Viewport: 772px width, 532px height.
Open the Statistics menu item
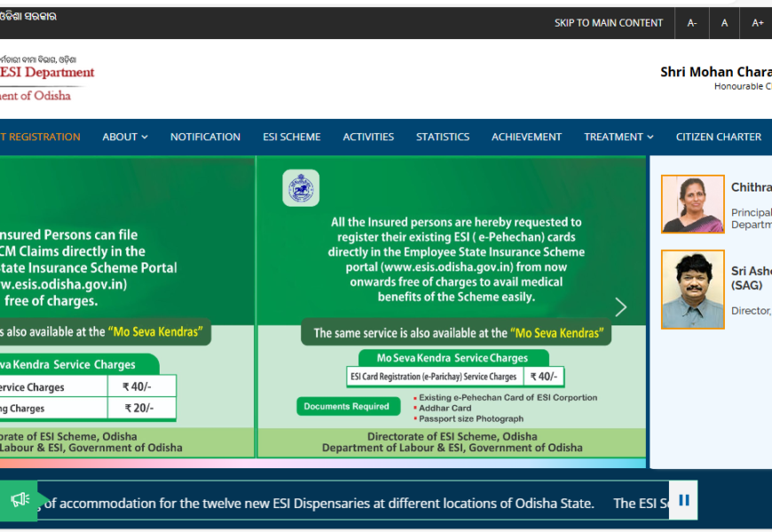tap(443, 137)
